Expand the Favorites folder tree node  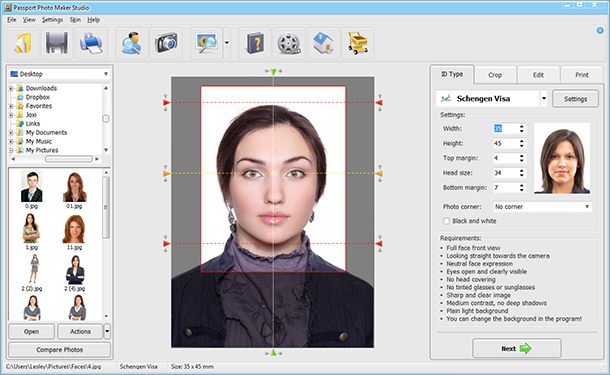(x=11, y=106)
